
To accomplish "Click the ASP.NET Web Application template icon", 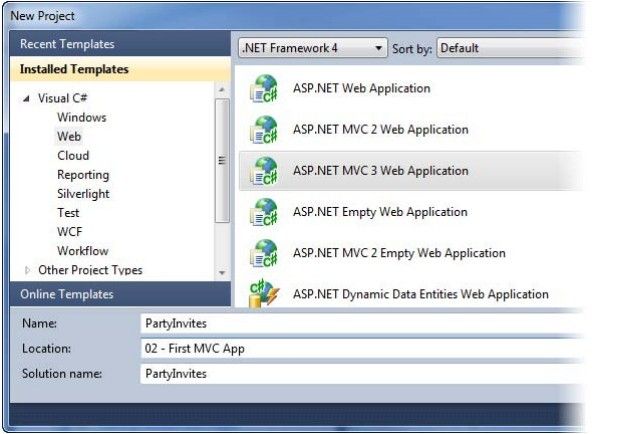I will [264, 89].
